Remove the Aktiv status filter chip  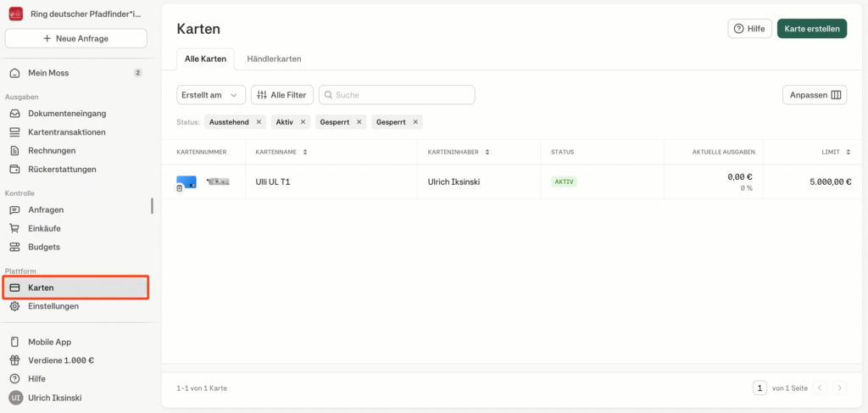point(303,122)
